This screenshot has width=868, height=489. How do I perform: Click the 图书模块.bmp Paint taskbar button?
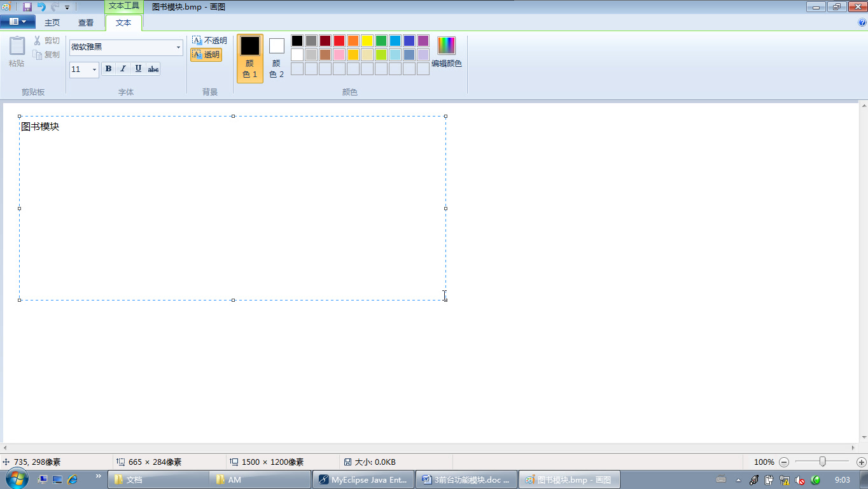pos(568,480)
